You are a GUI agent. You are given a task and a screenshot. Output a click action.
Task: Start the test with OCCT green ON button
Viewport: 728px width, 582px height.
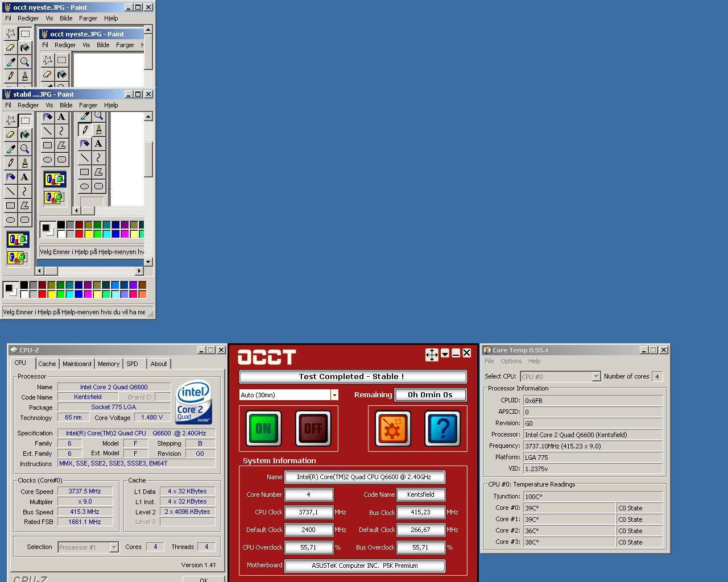(x=263, y=428)
